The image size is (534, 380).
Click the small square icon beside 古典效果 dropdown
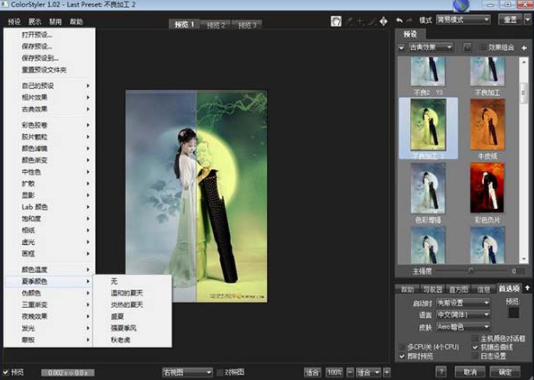coord(467,48)
